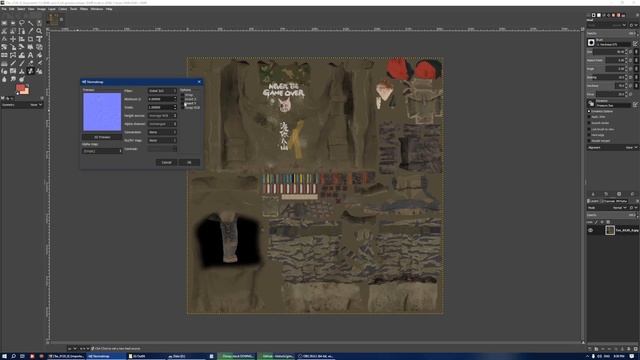Select the Paths tool
The height and width of the screenshot is (360, 640).
pyautogui.click(x=22, y=31)
